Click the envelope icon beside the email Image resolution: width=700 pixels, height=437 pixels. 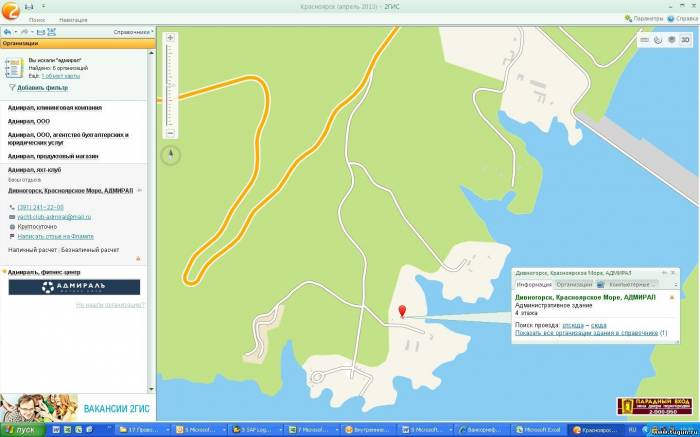point(12,217)
